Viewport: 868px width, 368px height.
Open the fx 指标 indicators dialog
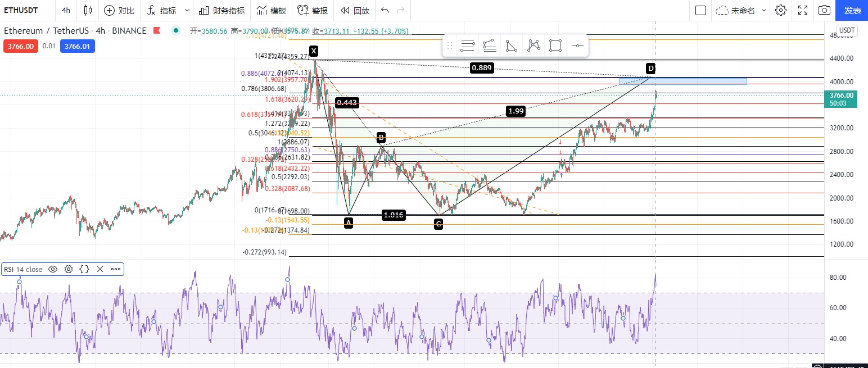162,10
